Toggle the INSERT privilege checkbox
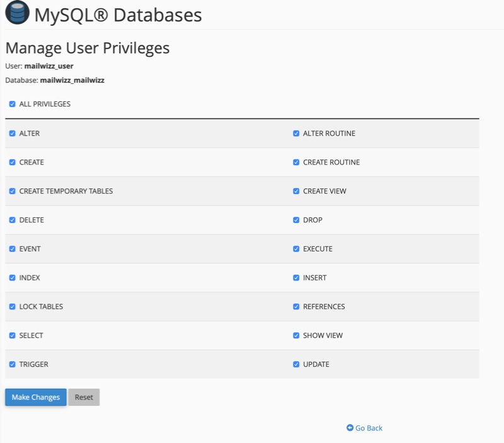The height and width of the screenshot is (443, 504). point(296,278)
